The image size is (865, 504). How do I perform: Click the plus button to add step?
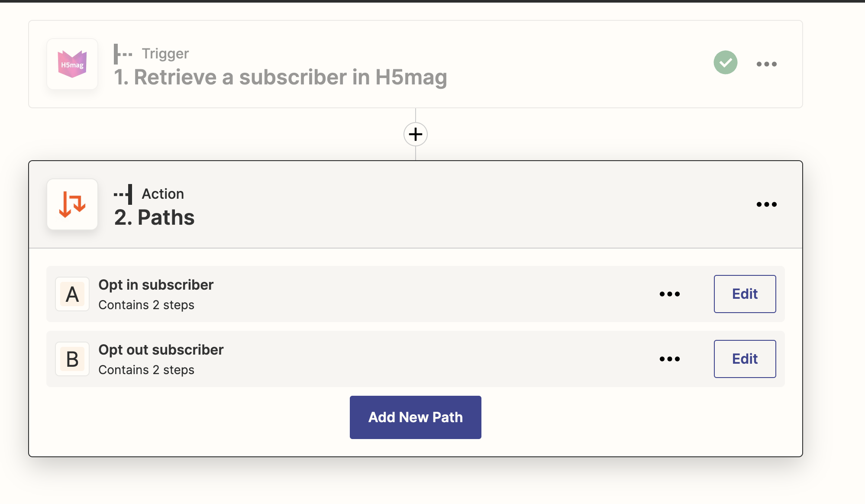pyautogui.click(x=416, y=134)
